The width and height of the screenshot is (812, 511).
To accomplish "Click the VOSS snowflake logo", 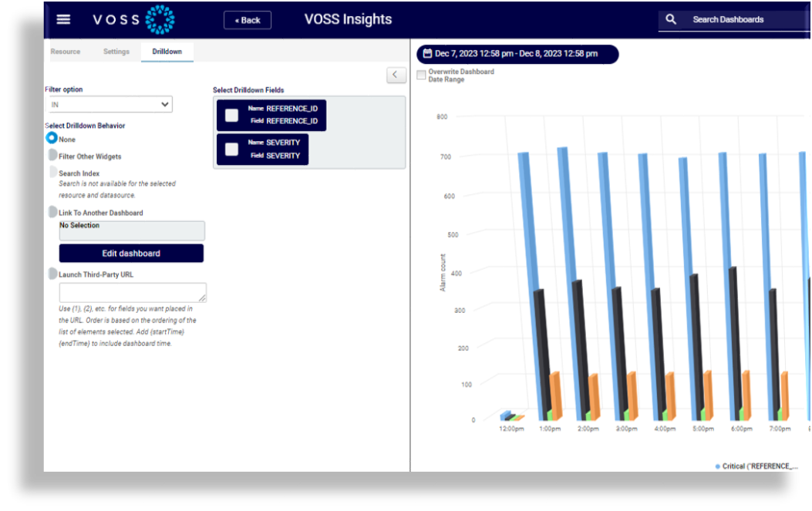I will 160,19.
